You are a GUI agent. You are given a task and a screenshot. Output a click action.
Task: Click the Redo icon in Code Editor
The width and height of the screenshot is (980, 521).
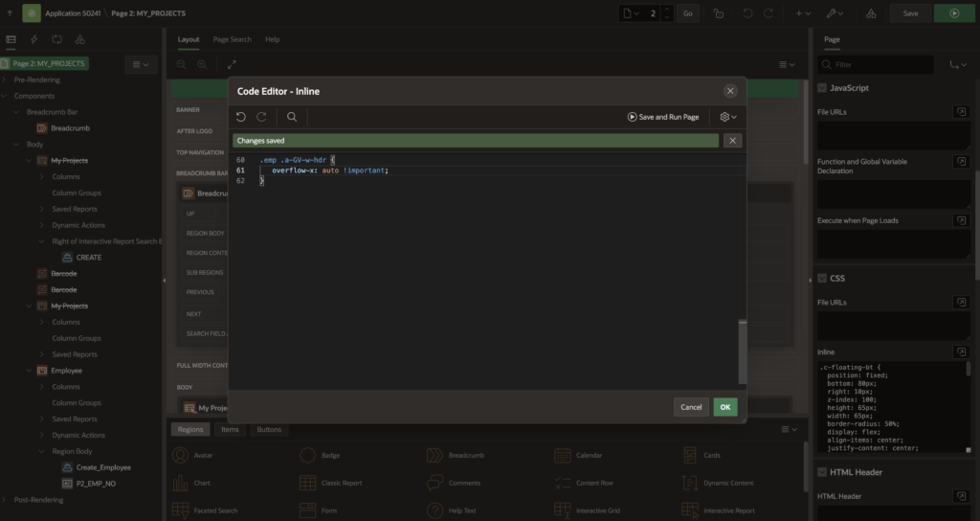[261, 117]
